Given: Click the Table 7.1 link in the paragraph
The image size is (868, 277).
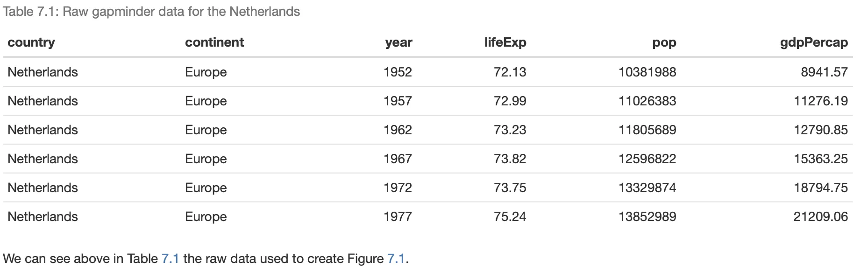Looking at the screenshot, I should [170, 259].
